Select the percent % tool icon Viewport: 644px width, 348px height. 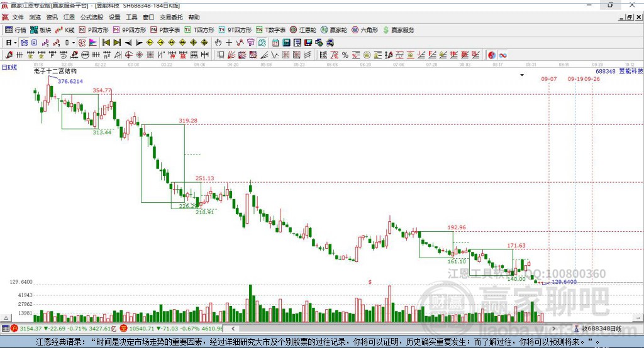tap(345, 55)
